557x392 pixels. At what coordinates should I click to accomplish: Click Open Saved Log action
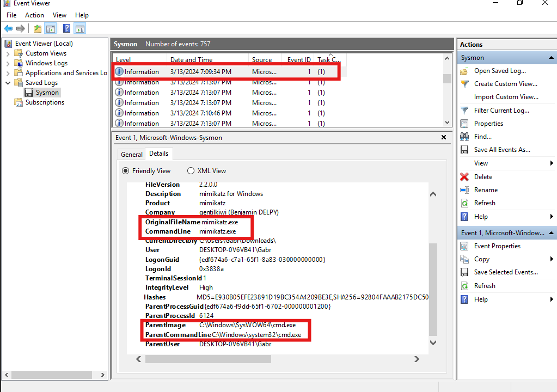coord(500,71)
